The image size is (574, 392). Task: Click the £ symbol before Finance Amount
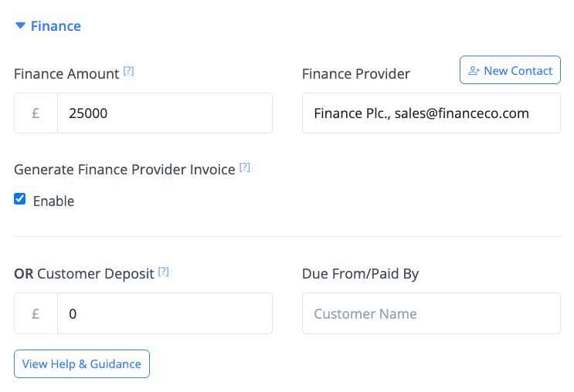click(x=36, y=113)
